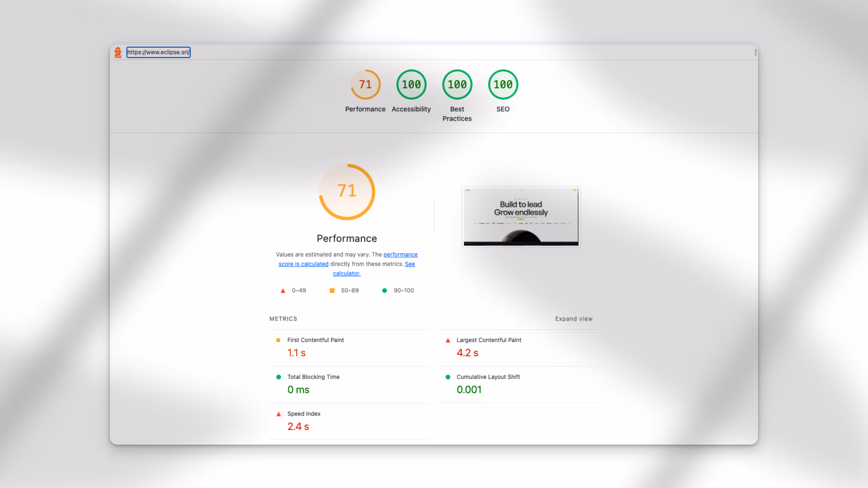Expand the Total Blocking Time metric
Viewport: 868px width, 488px height.
[313, 377]
